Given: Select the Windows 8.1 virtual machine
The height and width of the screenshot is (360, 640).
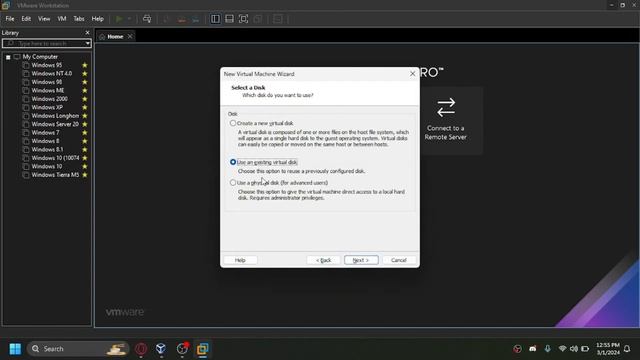Looking at the screenshot, I should coord(47,149).
